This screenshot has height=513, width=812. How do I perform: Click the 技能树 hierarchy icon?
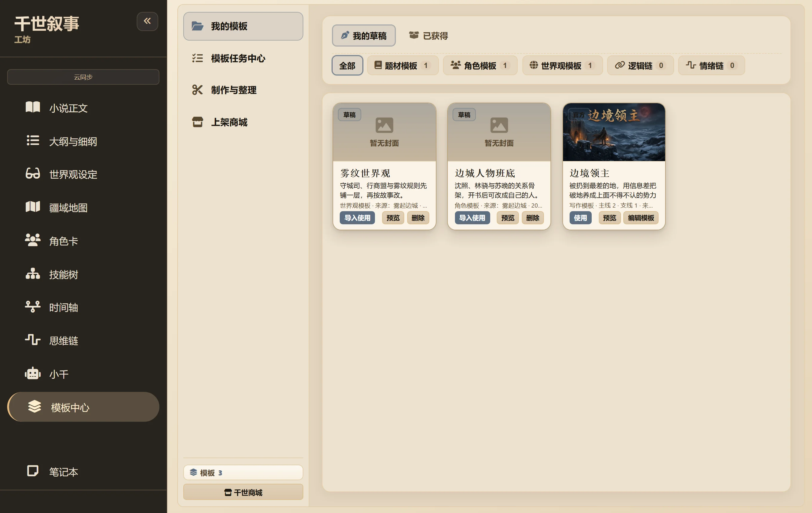[x=33, y=274]
